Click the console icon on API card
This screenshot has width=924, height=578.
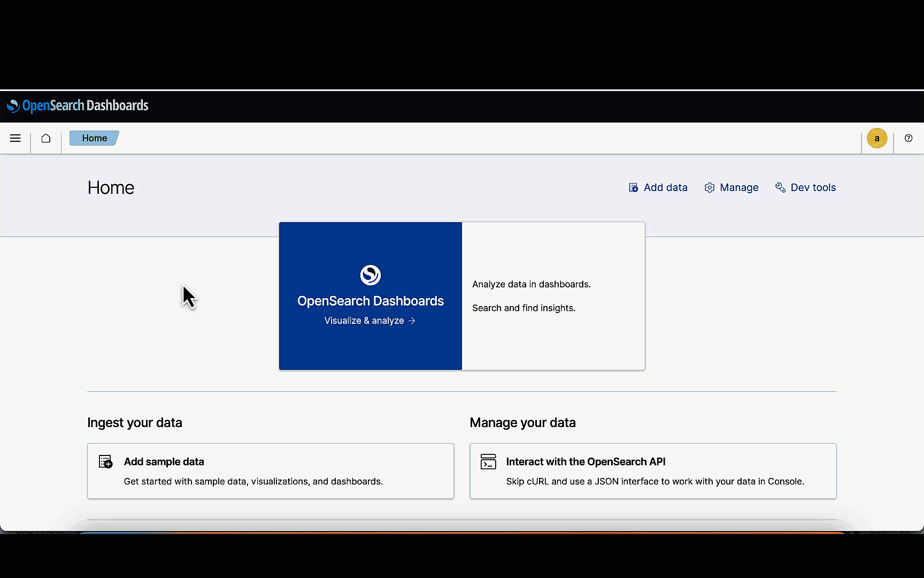pyautogui.click(x=488, y=461)
